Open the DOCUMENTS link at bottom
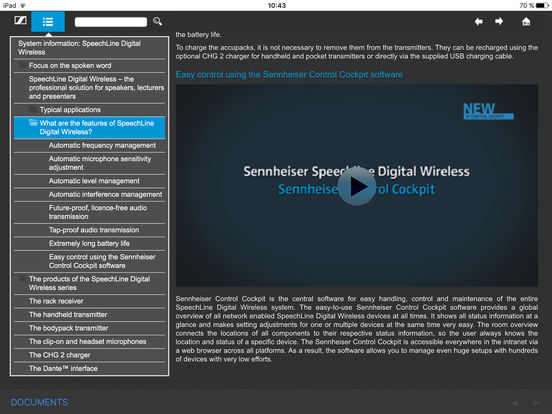The width and height of the screenshot is (552, 414). coord(39,402)
